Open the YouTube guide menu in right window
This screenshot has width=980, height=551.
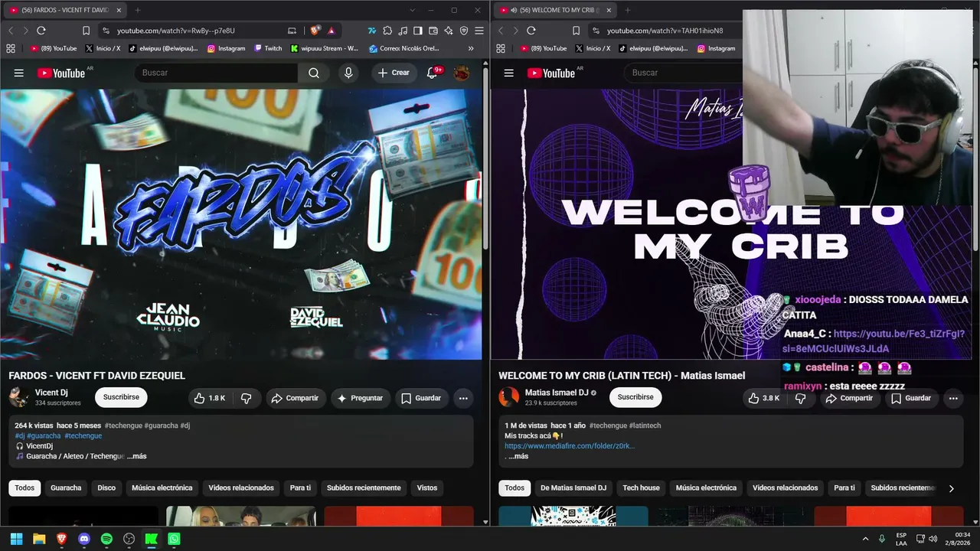(x=509, y=73)
